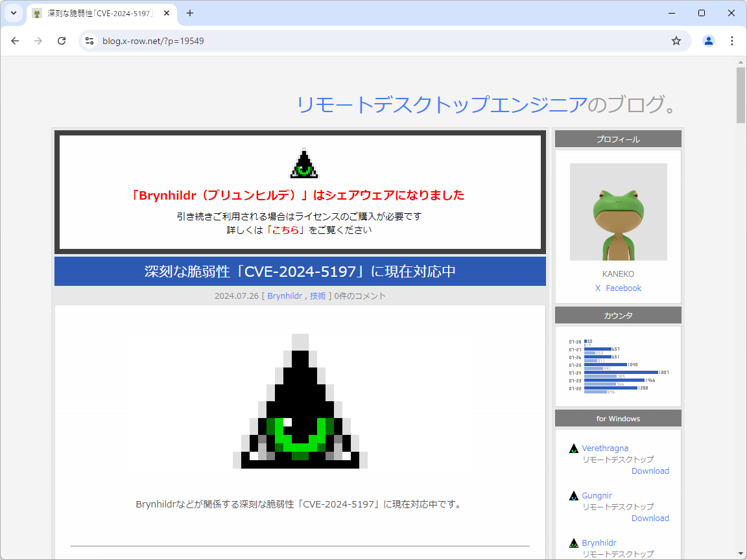Reload the blog page
The height and width of the screenshot is (560, 747).
[x=62, y=40]
